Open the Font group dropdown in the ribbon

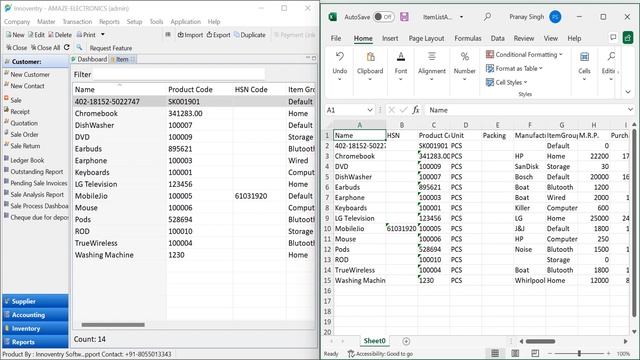click(x=401, y=66)
